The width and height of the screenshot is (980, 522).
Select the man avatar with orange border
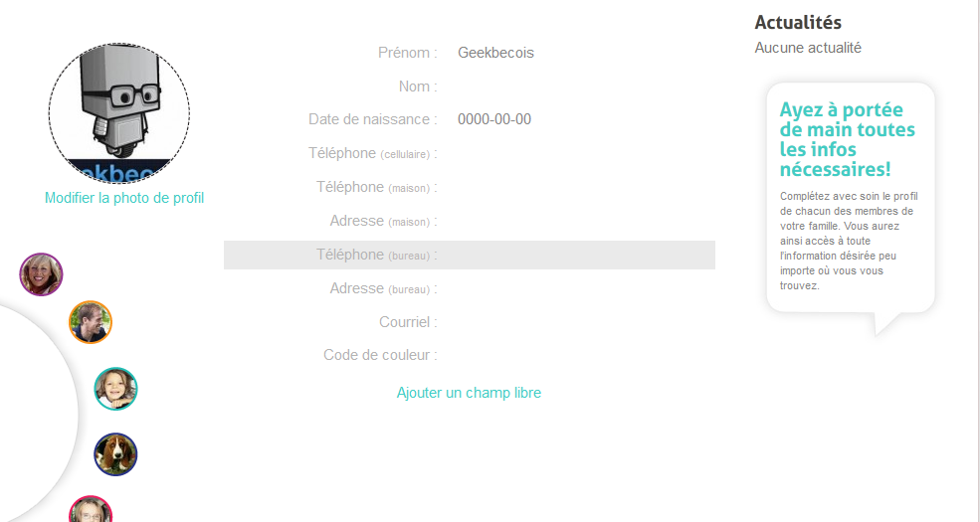(x=91, y=322)
